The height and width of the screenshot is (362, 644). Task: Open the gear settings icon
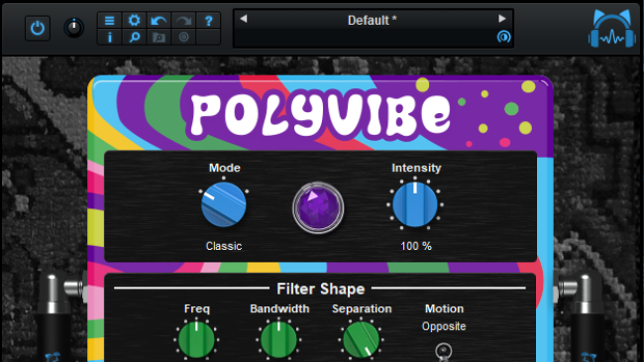pyautogui.click(x=134, y=20)
